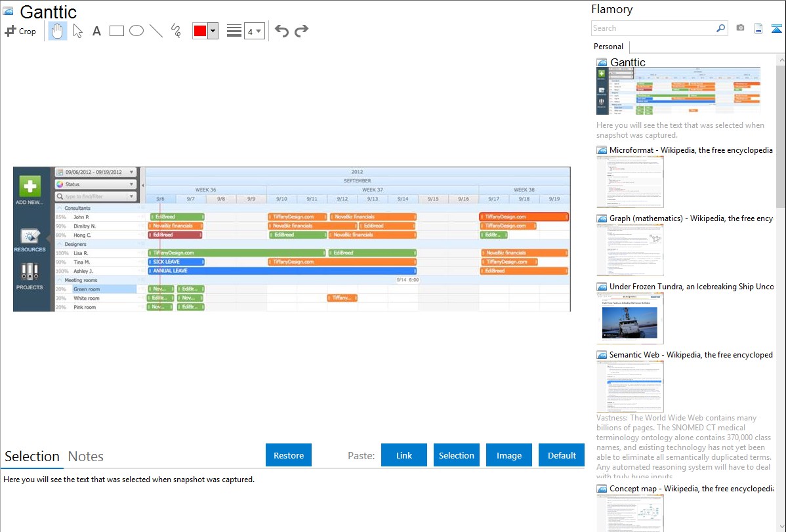Click the icon beside the Concept map title
Viewport: 786px width, 532px height.
(602, 489)
